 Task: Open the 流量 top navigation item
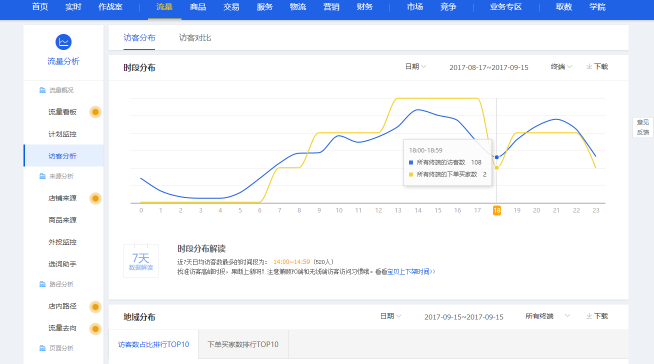pyautogui.click(x=164, y=7)
